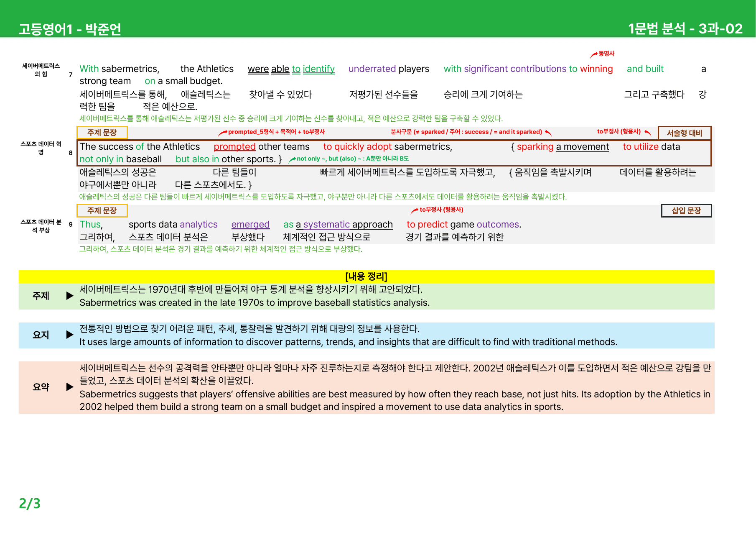This screenshot has height=535, width=756.
Task: Click the Korean gloss 승리에 크게 기여하는
Action: click(483, 95)
